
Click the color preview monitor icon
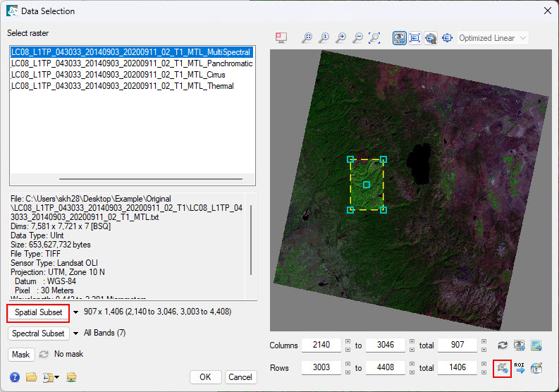coord(281,37)
